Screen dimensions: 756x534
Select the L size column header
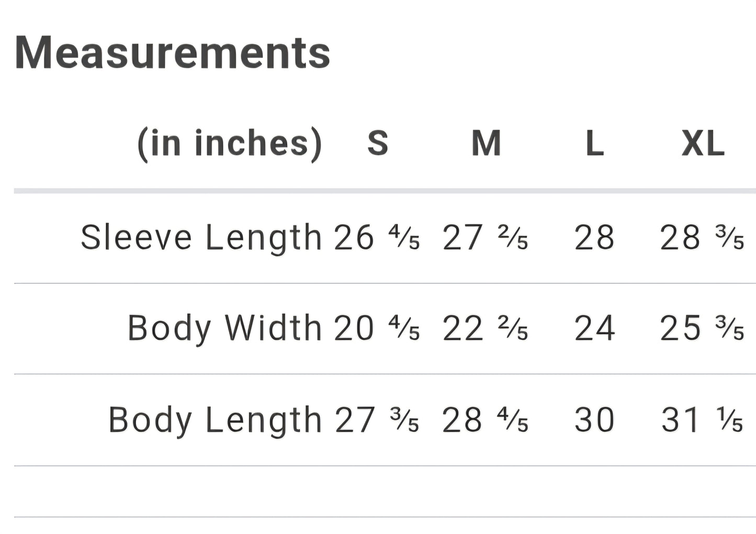[x=594, y=143]
